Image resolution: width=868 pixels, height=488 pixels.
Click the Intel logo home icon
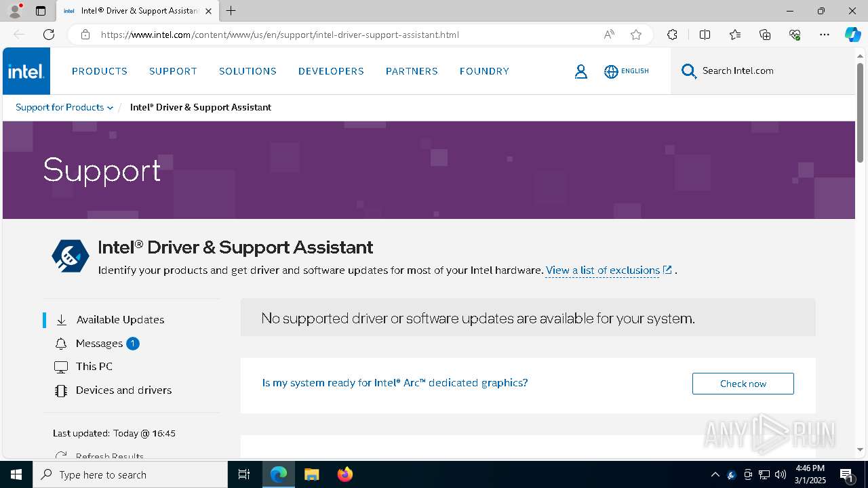point(26,71)
